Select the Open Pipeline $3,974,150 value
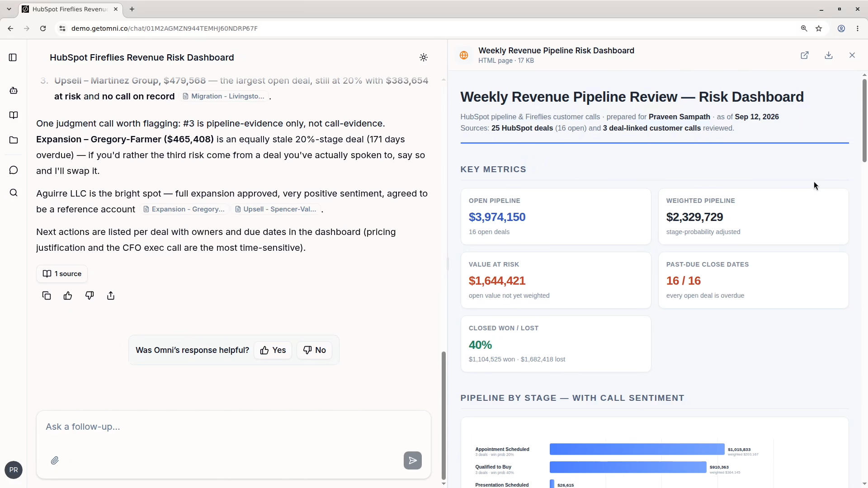Image resolution: width=868 pixels, height=488 pixels. click(497, 217)
